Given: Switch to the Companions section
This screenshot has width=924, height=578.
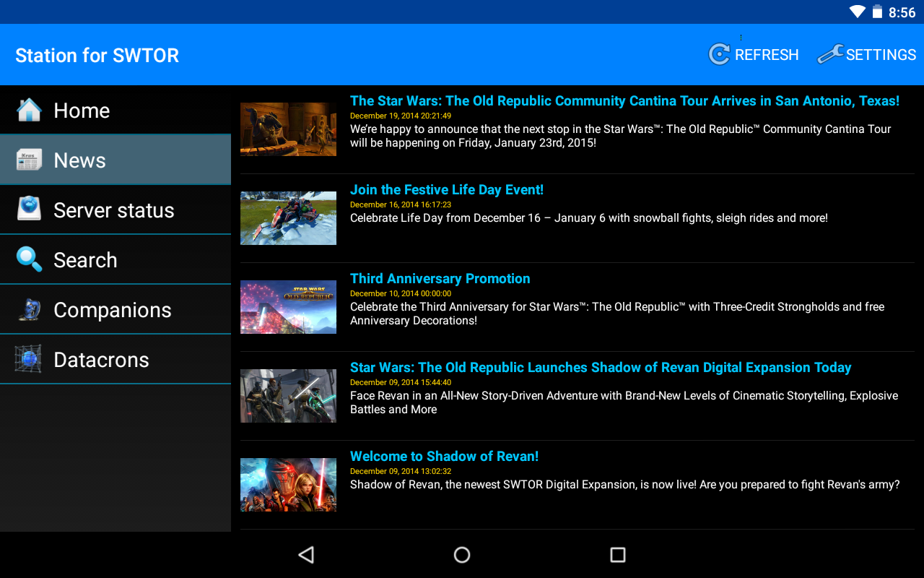Looking at the screenshot, I should coord(115,309).
